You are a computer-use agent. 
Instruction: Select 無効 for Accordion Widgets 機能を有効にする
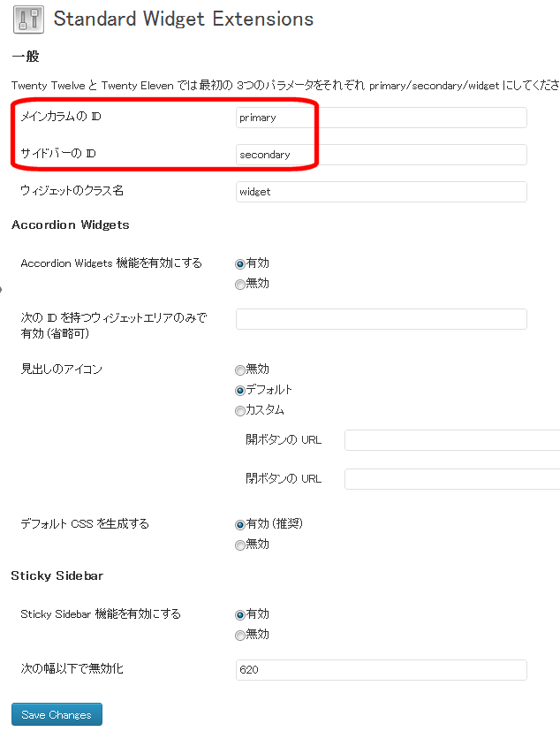pyautogui.click(x=240, y=284)
